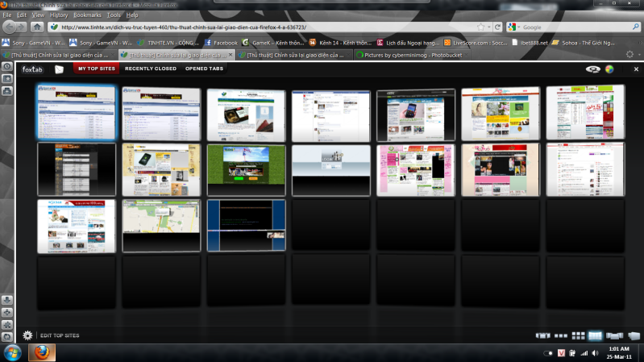Switch to the Recently Closed tab
This screenshot has height=362, width=644.
click(x=150, y=69)
